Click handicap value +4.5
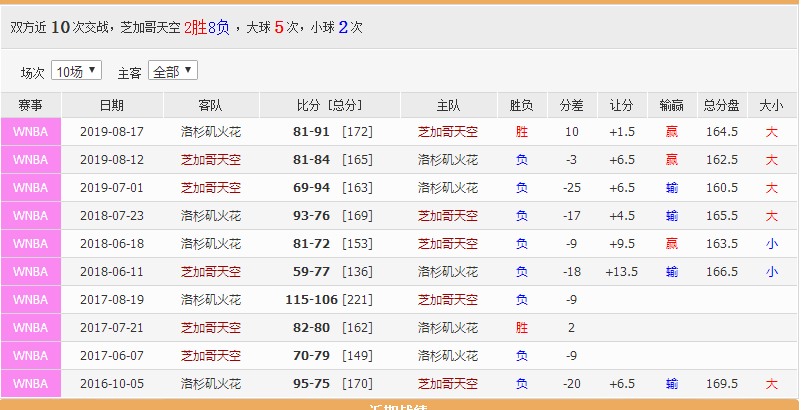The image size is (809, 410). click(622, 216)
